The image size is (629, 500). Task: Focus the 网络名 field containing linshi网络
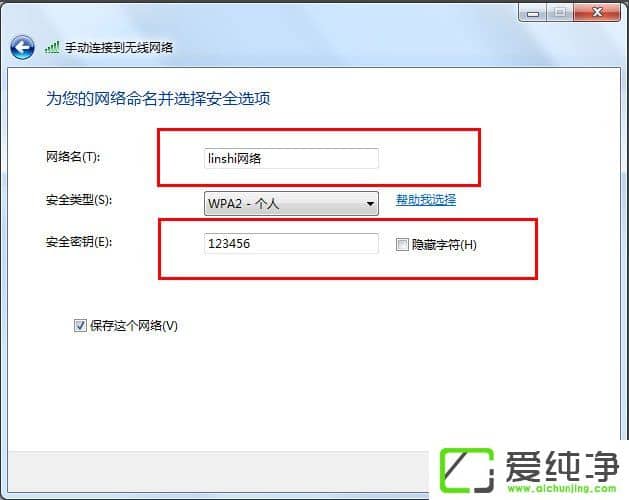(291, 159)
